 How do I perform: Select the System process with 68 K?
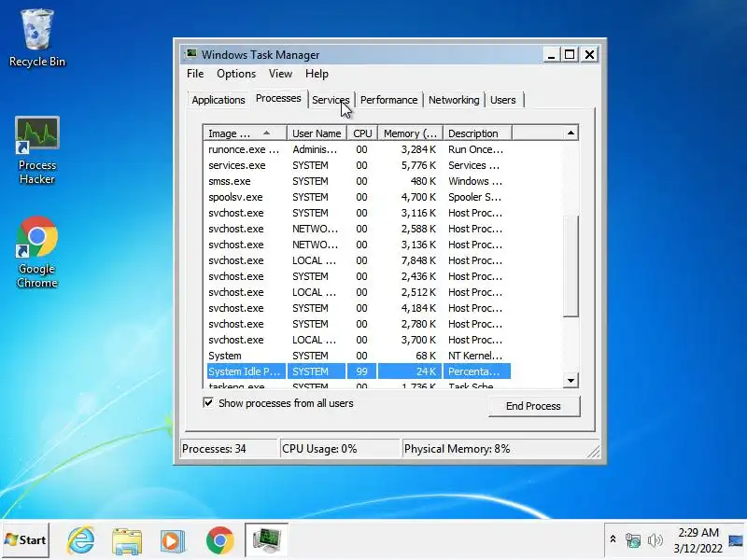tap(359, 356)
